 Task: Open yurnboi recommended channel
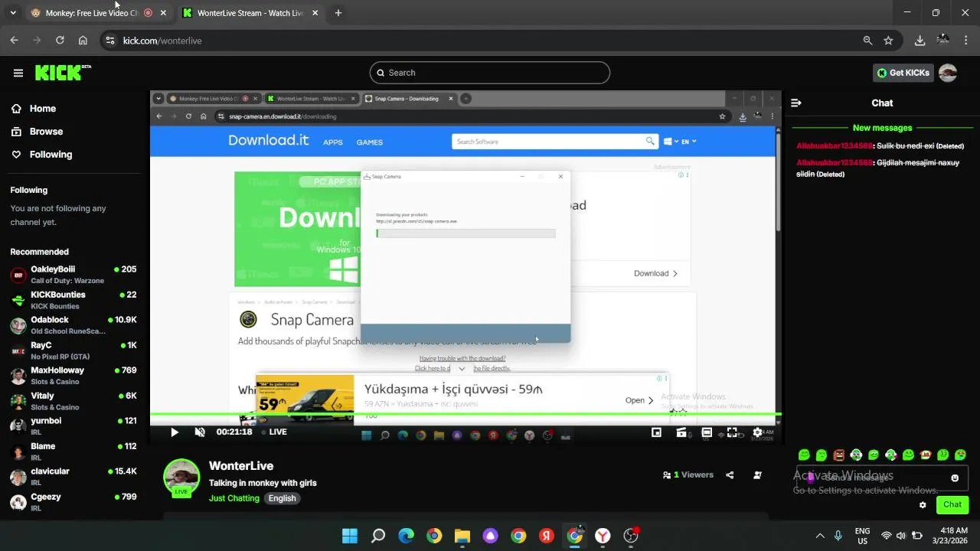tap(73, 426)
